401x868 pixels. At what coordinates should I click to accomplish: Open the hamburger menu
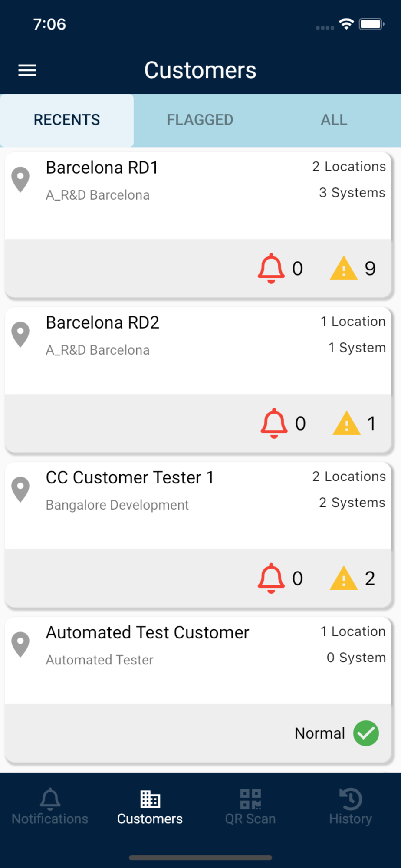click(27, 70)
